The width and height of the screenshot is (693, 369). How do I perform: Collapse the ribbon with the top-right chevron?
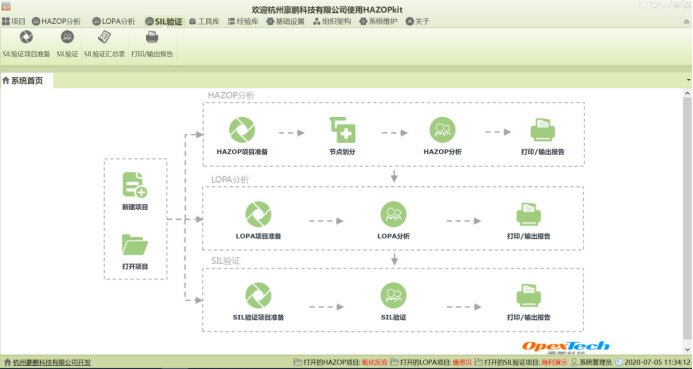pyautogui.click(x=686, y=21)
